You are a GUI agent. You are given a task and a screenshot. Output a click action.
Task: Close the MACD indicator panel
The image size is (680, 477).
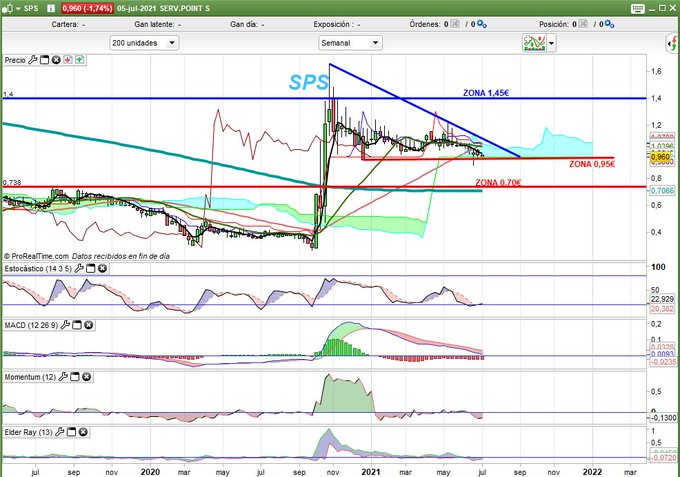[88, 325]
